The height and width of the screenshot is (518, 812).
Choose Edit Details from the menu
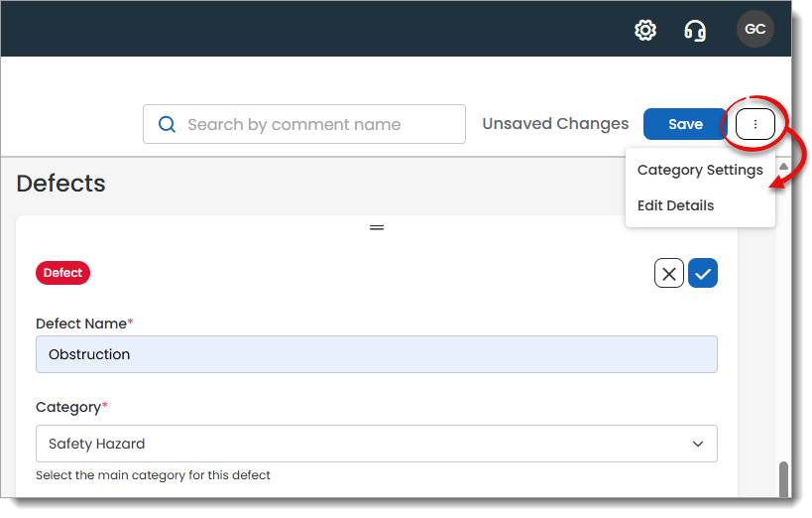tap(675, 205)
